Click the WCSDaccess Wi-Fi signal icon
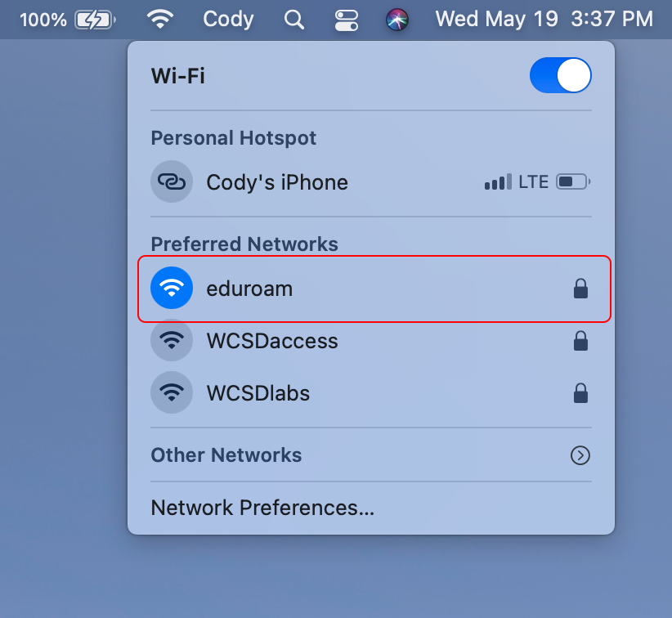The image size is (672, 618). [x=172, y=341]
